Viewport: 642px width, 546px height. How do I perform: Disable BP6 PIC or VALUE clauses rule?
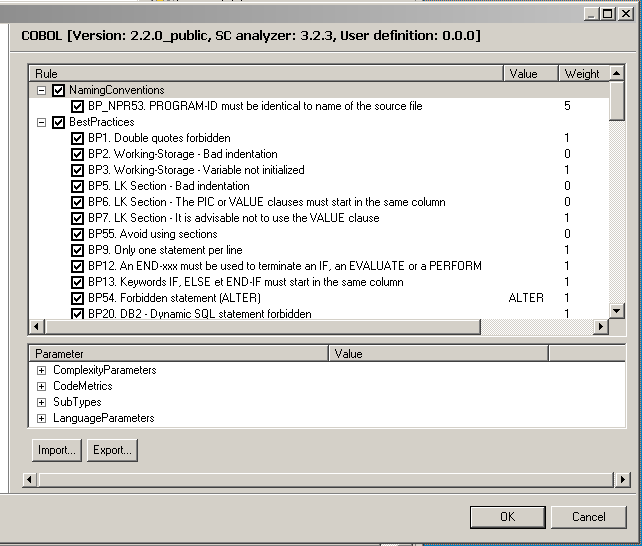[77, 202]
